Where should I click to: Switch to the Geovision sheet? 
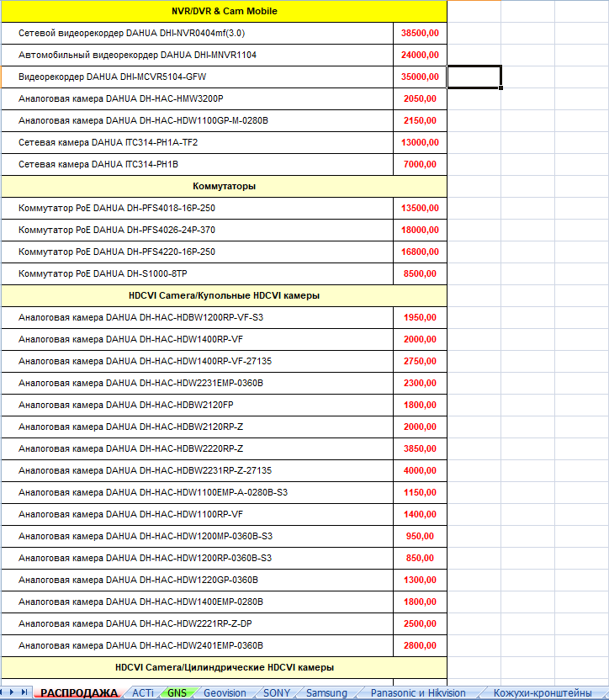225,692
